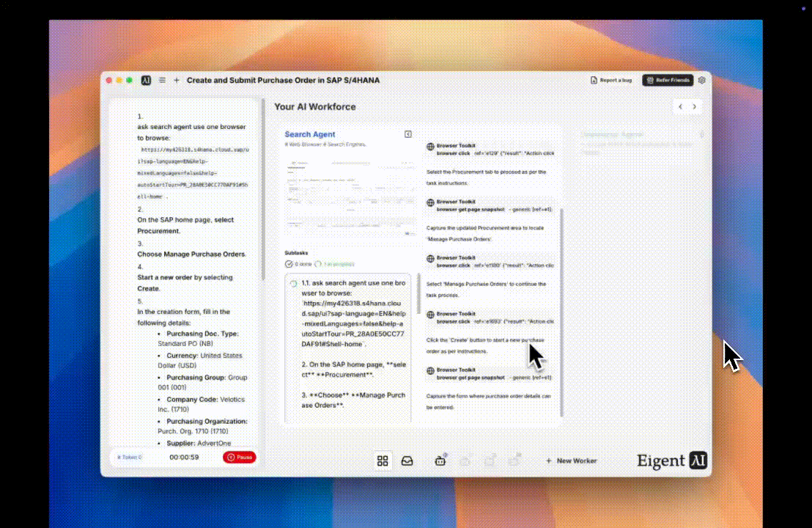Click the Refer Friends button
The image size is (812, 528).
pos(668,81)
